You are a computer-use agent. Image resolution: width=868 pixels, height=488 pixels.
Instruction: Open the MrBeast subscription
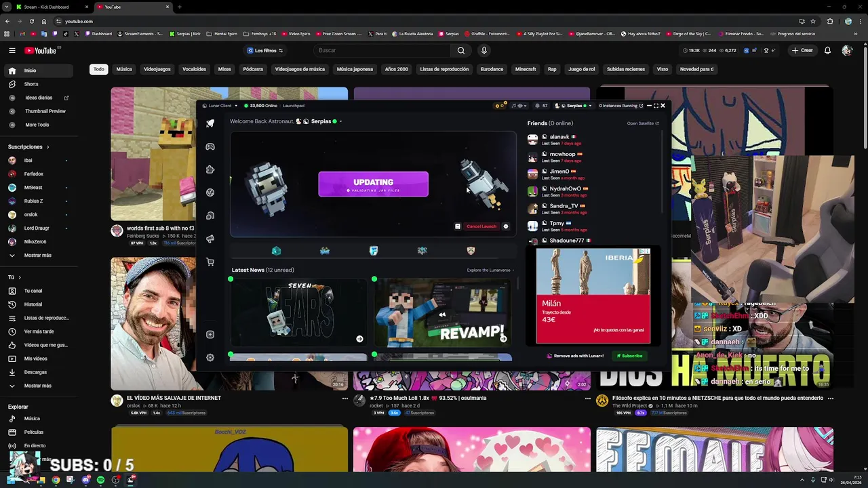[37, 188]
